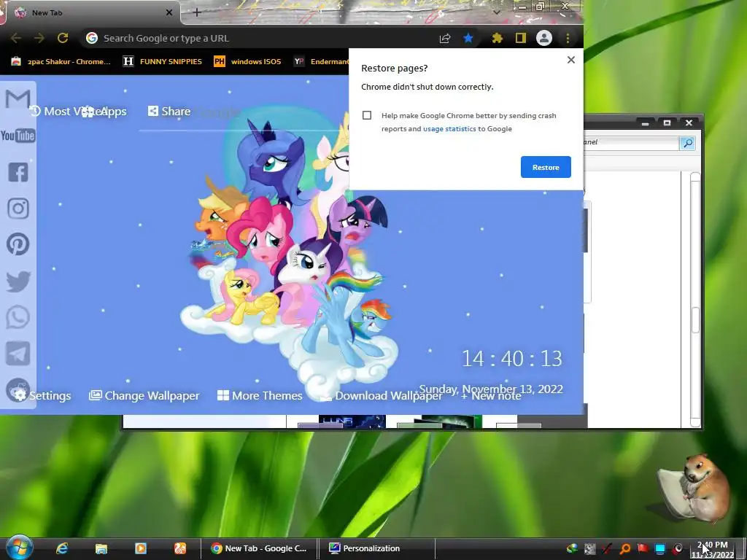The width and height of the screenshot is (747, 560).
Task: Click the 14:40:13 clock display
Action: (x=511, y=359)
